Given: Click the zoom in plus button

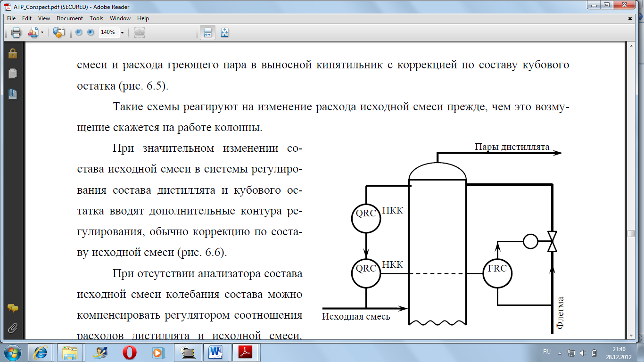Looking at the screenshot, I should tap(91, 33).
